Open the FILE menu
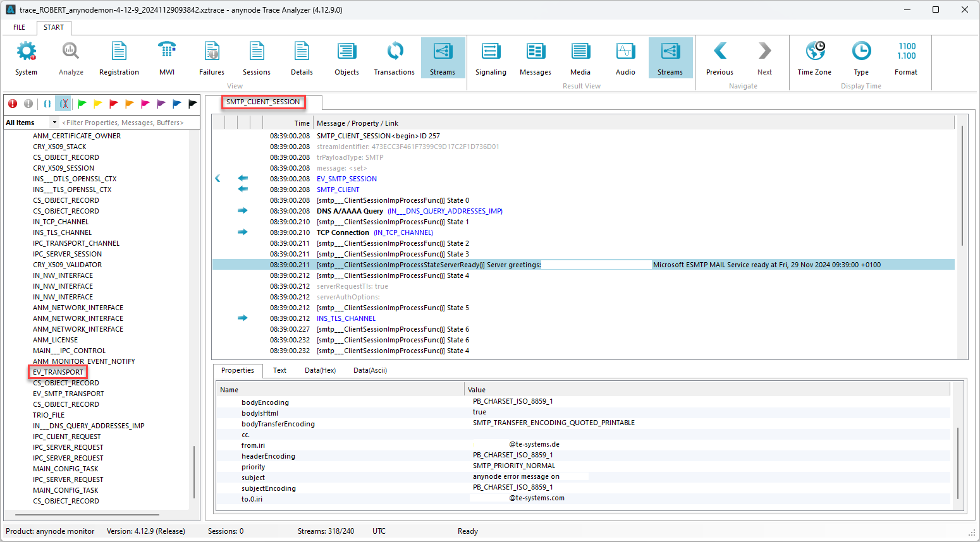This screenshot has width=980, height=542. pyautogui.click(x=18, y=27)
